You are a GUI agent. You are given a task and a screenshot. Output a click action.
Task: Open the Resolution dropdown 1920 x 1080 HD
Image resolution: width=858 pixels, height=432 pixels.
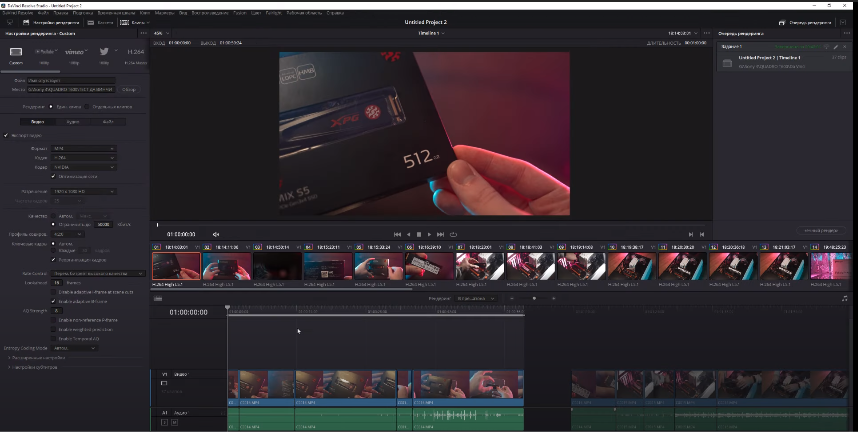[83, 192]
